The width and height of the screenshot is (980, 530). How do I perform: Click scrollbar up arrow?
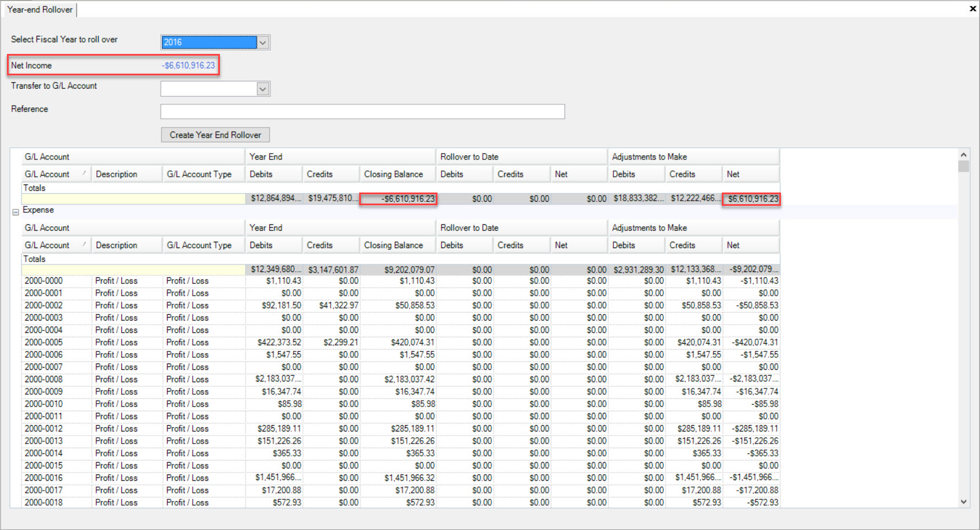coord(963,155)
